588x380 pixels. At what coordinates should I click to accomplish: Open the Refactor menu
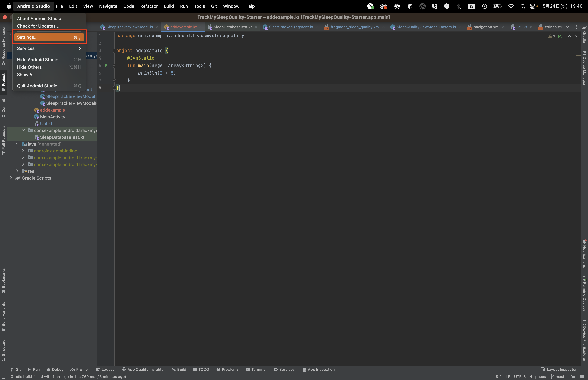[149, 6]
